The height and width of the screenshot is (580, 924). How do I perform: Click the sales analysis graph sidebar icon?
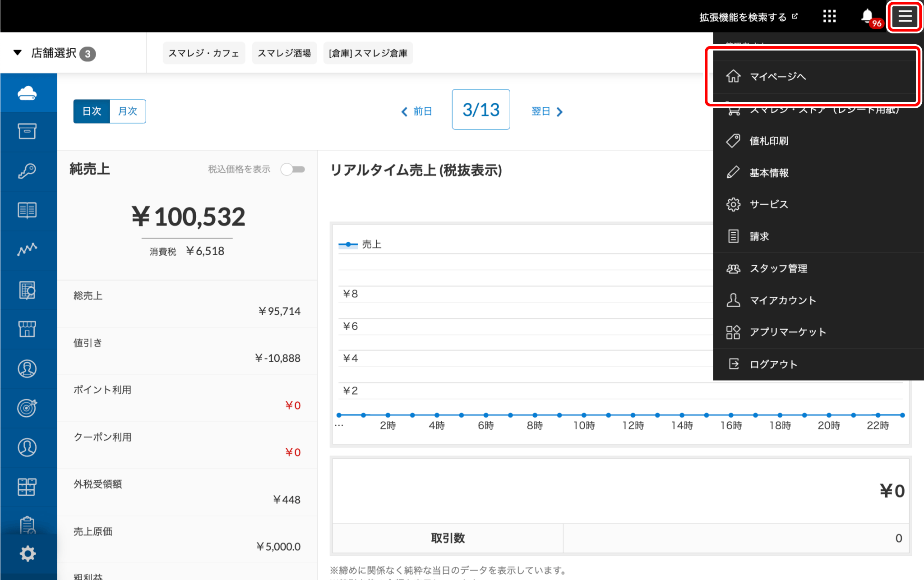tap(28, 249)
